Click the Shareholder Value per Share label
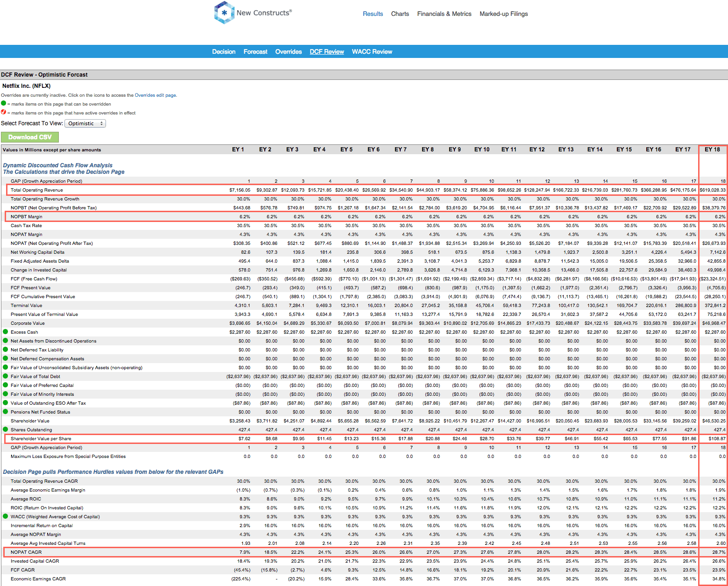Viewport: 728px width, 586px height. coord(41,439)
